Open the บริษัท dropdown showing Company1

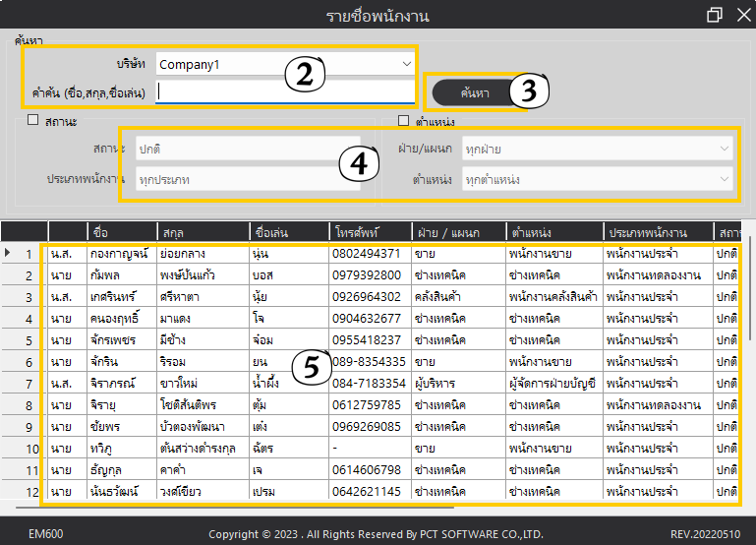click(x=407, y=63)
